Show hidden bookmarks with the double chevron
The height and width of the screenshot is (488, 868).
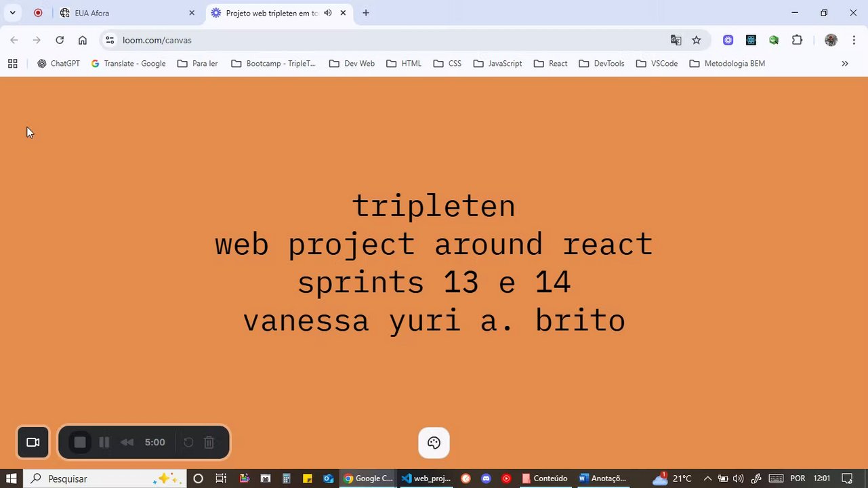click(x=845, y=64)
